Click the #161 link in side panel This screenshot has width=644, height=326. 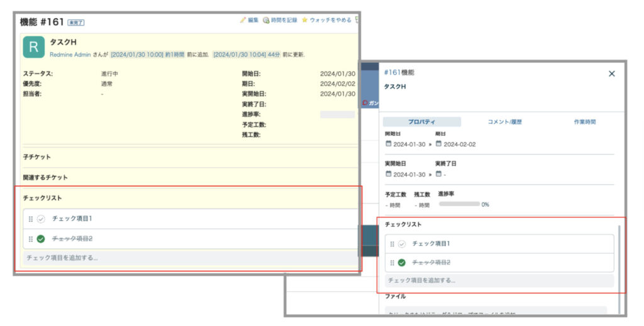coord(392,73)
